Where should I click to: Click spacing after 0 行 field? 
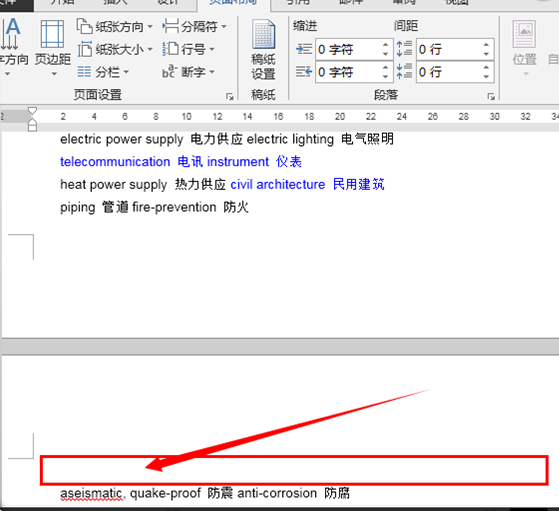[449, 72]
